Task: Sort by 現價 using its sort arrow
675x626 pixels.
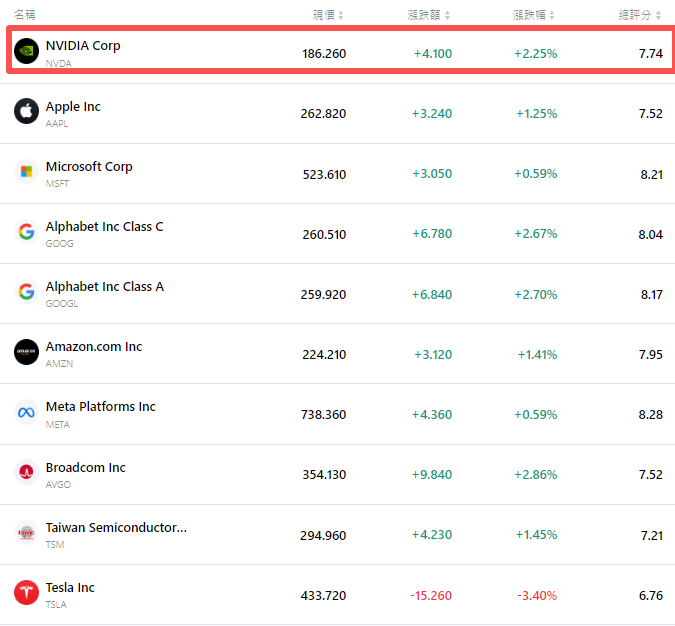Action: [341, 15]
